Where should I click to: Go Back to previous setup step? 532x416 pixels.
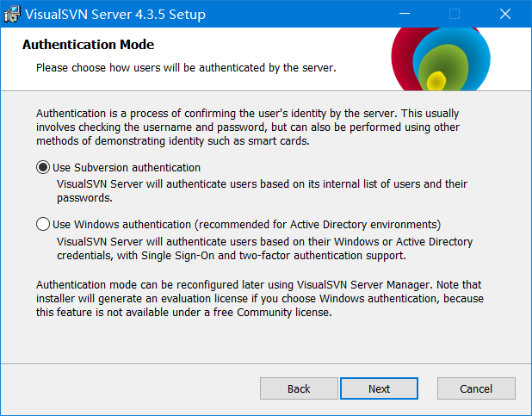pyautogui.click(x=299, y=388)
